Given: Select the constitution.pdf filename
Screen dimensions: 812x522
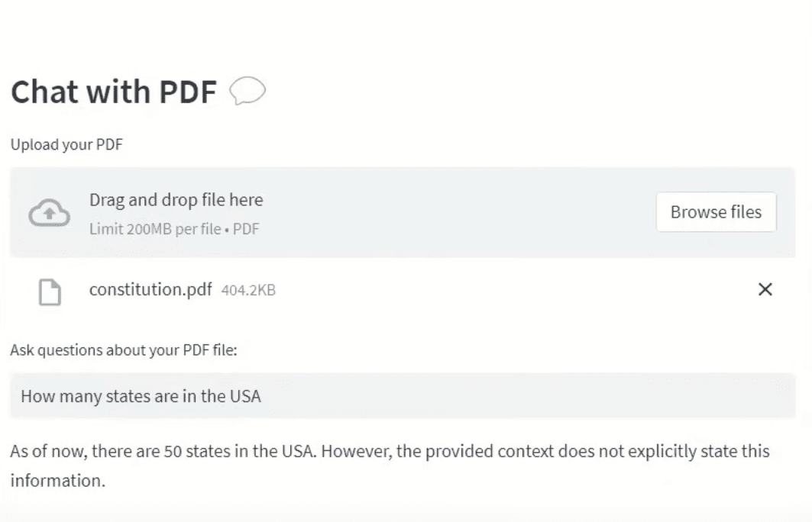Looking at the screenshot, I should coord(150,290).
